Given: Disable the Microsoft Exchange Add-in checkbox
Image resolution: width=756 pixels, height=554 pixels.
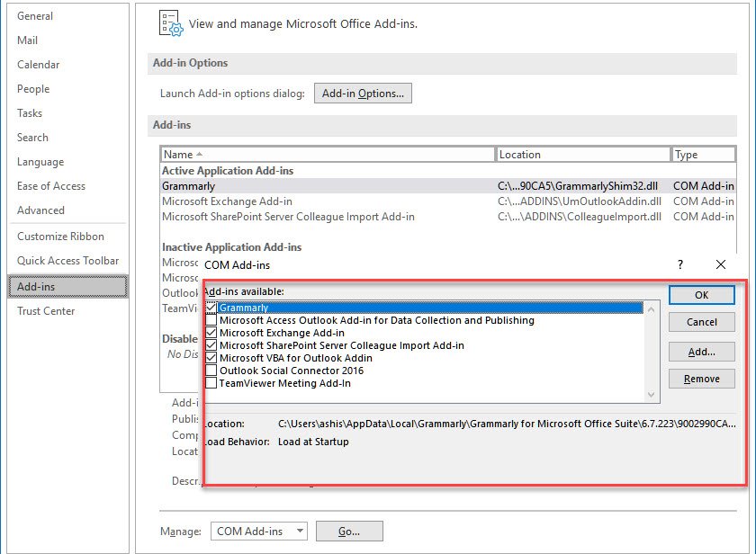Looking at the screenshot, I should pos(211,333).
